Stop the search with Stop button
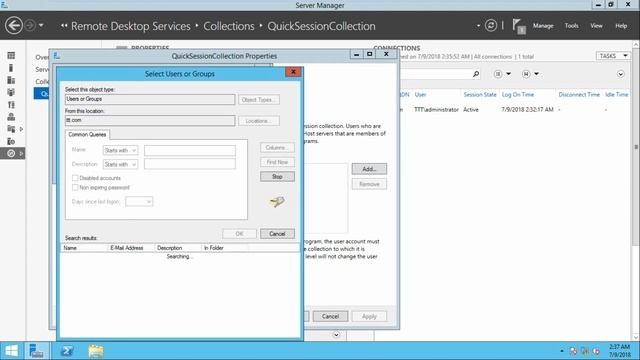The width and height of the screenshot is (640, 360). coord(277,177)
